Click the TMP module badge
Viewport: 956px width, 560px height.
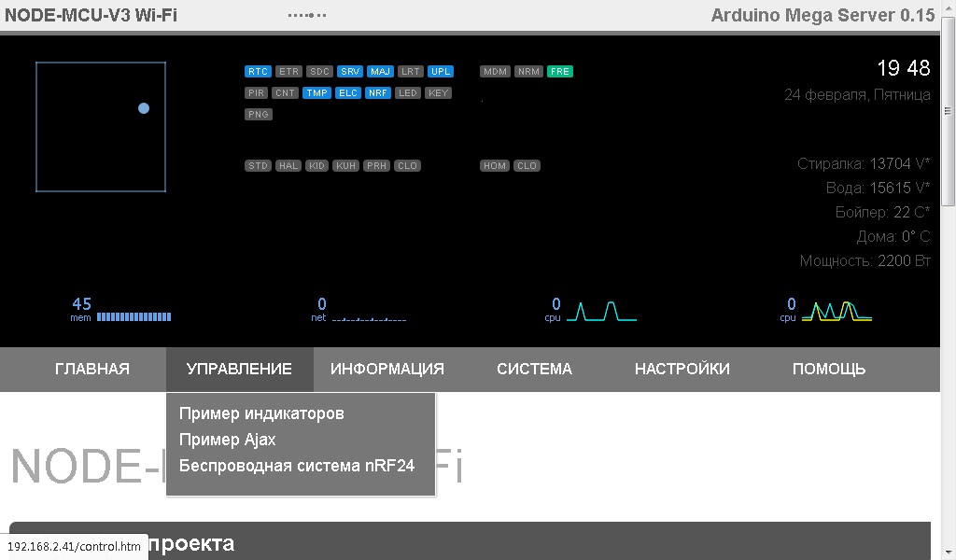click(x=316, y=92)
